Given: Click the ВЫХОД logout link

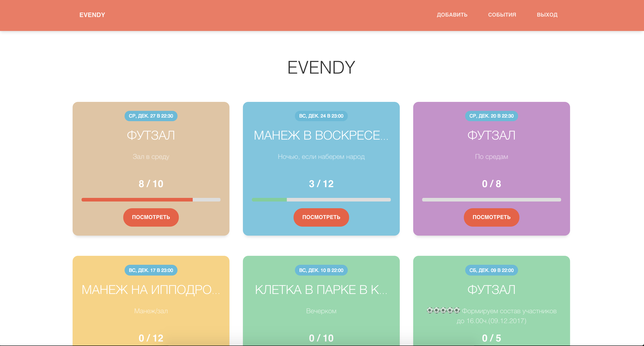Looking at the screenshot, I should pyautogui.click(x=547, y=15).
